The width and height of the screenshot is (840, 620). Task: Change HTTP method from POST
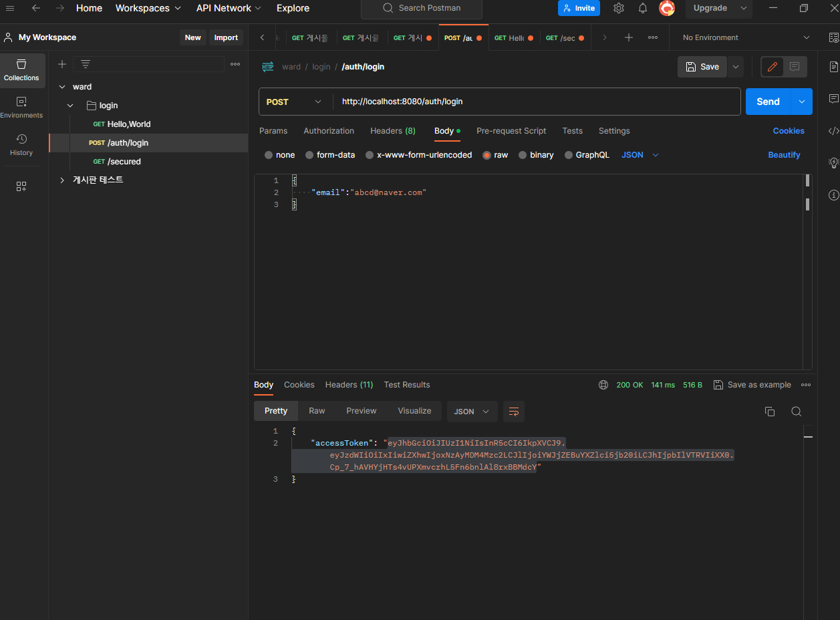294,102
